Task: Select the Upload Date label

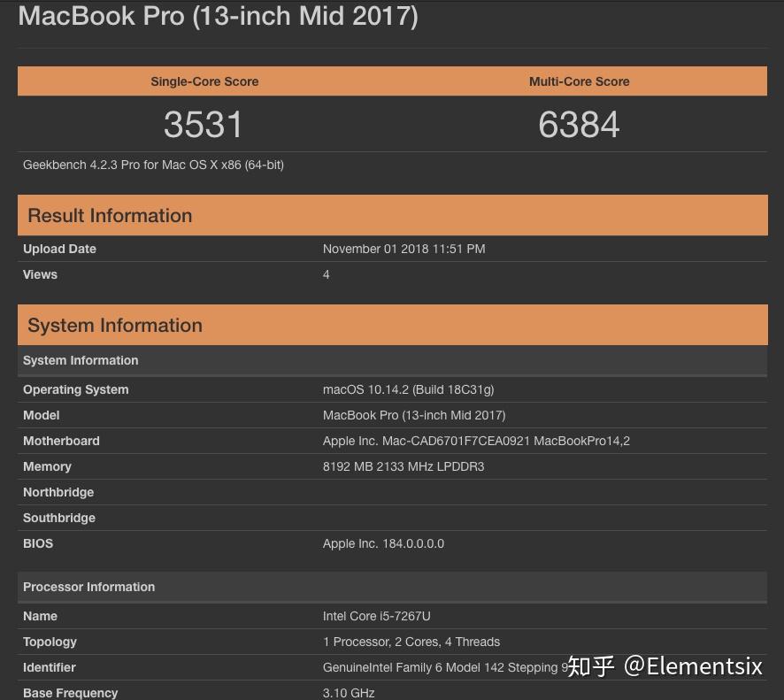Action: (x=59, y=249)
